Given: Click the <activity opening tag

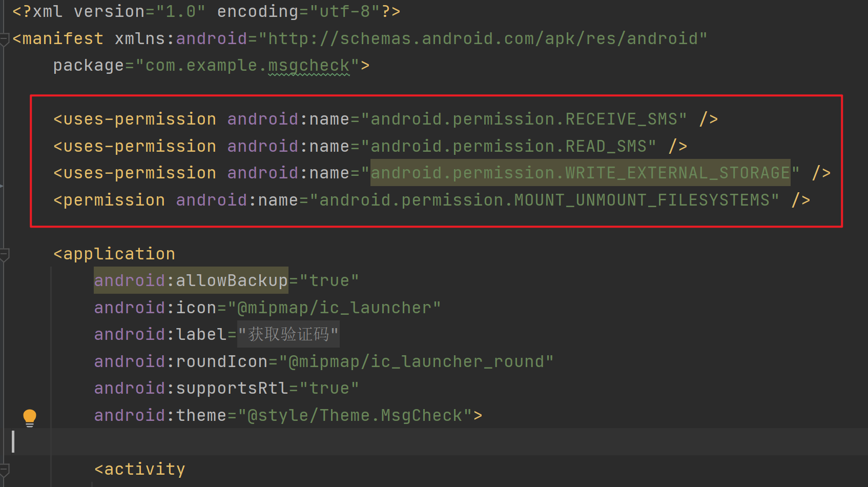Looking at the screenshot, I should coord(140,470).
